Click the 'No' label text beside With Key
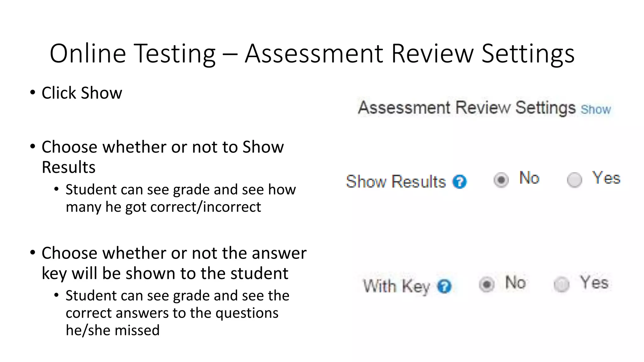 point(515,282)
